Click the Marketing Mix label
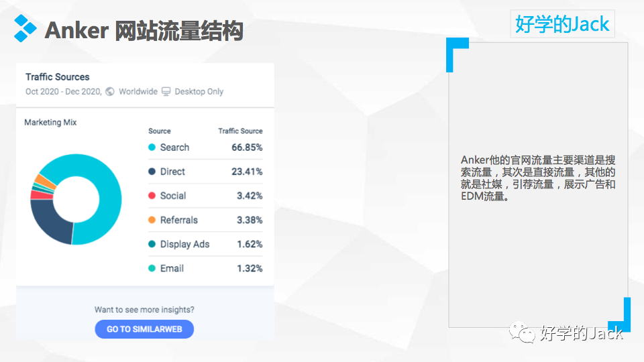644x362 pixels. click(50, 122)
